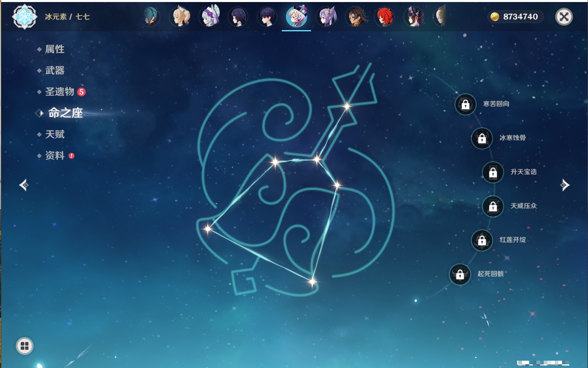Click the lock icon beside 红莲开绽
588x368 pixels.
tap(482, 240)
